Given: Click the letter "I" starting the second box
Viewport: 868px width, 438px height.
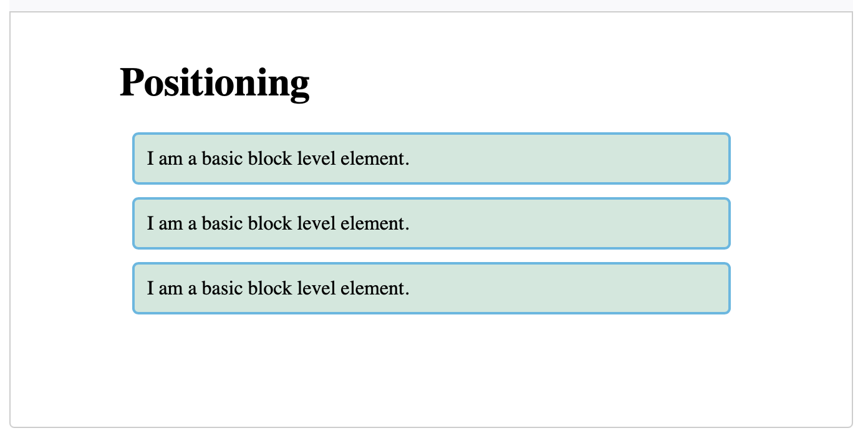Looking at the screenshot, I should (x=150, y=223).
